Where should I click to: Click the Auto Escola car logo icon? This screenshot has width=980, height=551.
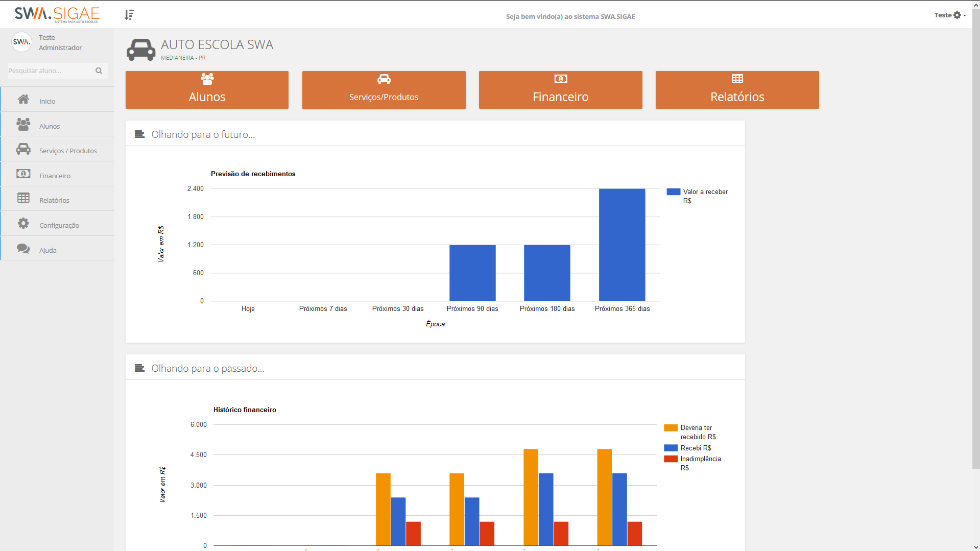pyautogui.click(x=141, y=50)
